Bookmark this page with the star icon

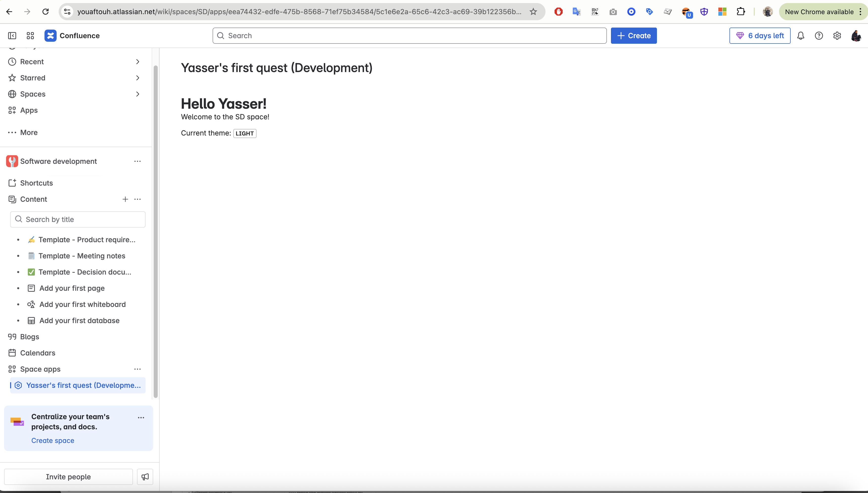(533, 12)
